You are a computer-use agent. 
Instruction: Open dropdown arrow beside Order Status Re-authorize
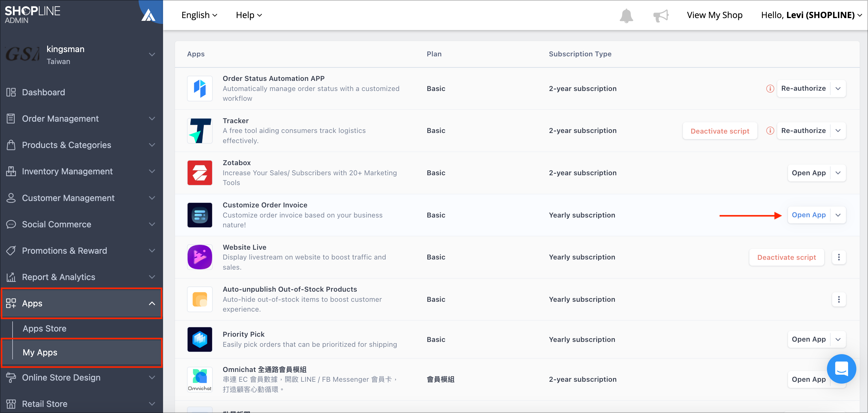tap(838, 89)
